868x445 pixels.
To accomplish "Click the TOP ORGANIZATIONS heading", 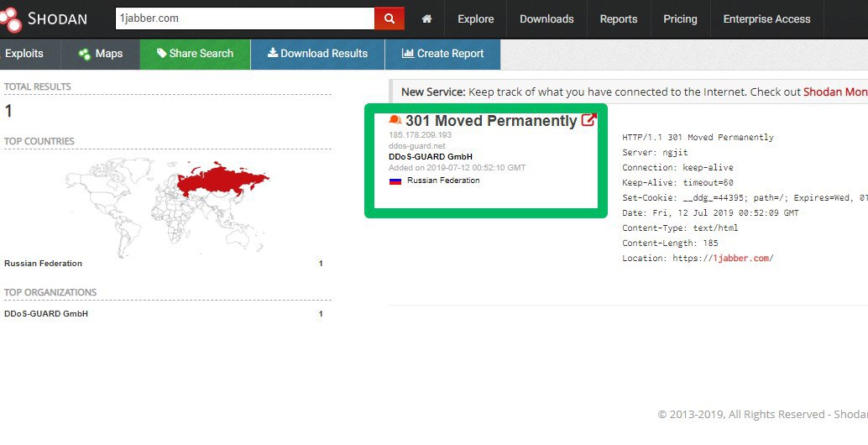I will (50, 292).
